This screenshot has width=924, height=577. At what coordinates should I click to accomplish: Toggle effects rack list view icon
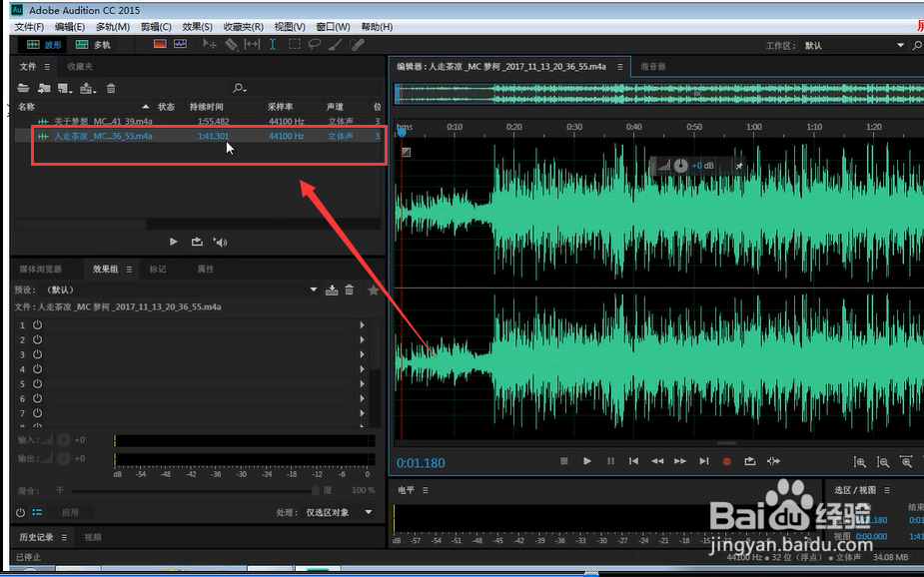click(37, 512)
